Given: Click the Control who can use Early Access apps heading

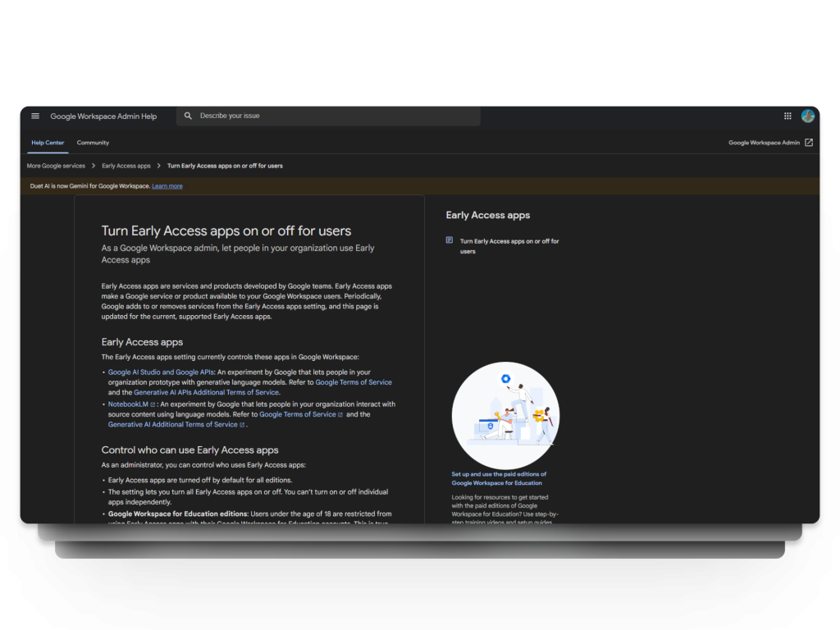Looking at the screenshot, I should pyautogui.click(x=189, y=450).
